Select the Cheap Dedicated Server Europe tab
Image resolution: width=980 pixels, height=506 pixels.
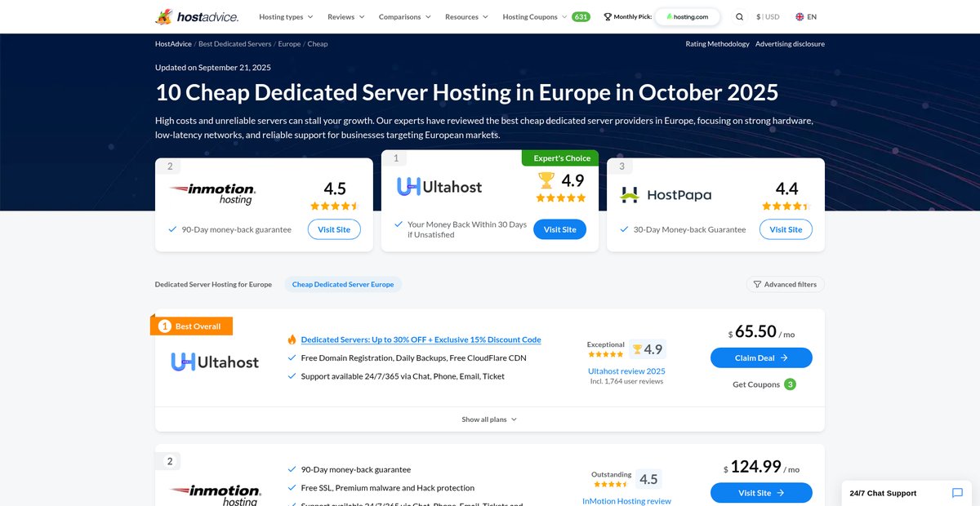point(343,285)
